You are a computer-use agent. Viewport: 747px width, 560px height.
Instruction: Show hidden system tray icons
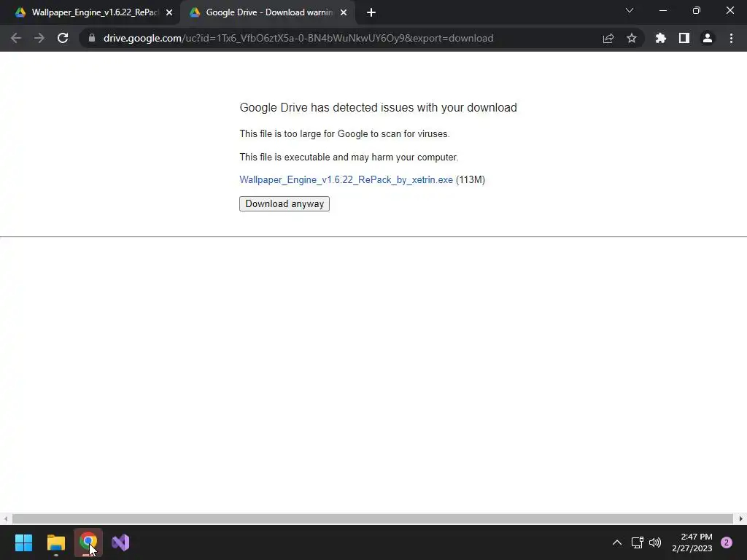click(617, 542)
